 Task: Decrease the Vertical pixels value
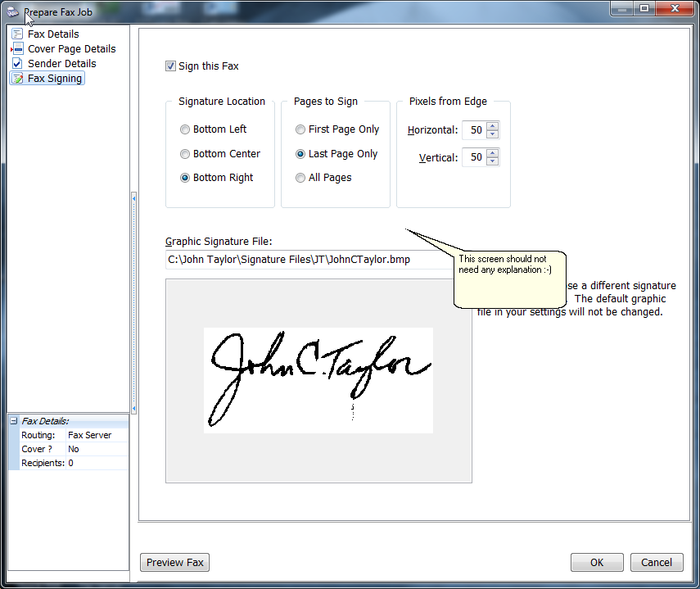(492, 161)
